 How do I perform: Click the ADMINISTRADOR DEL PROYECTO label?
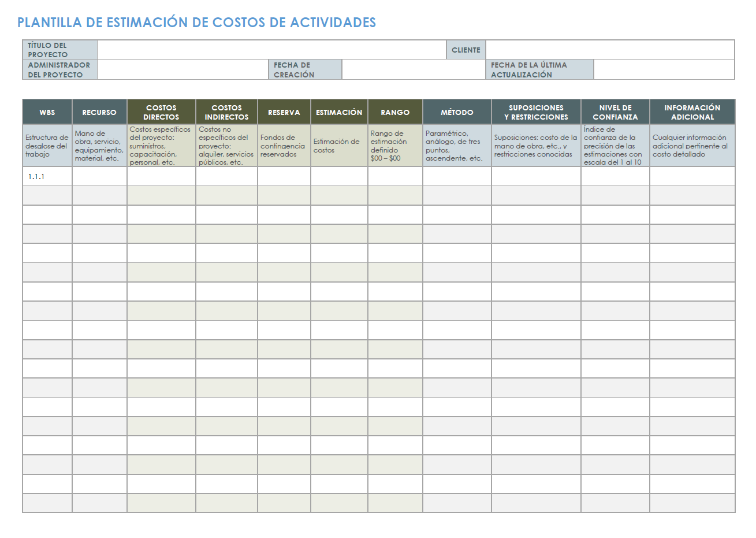(59, 70)
